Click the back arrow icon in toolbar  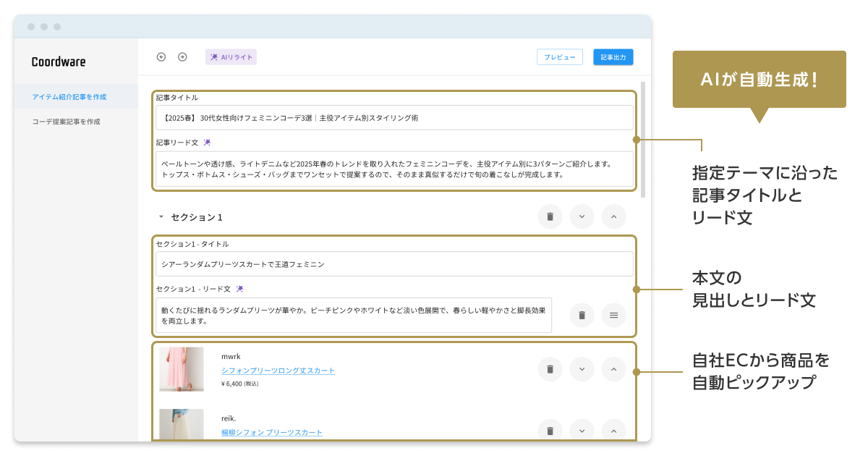pos(161,57)
